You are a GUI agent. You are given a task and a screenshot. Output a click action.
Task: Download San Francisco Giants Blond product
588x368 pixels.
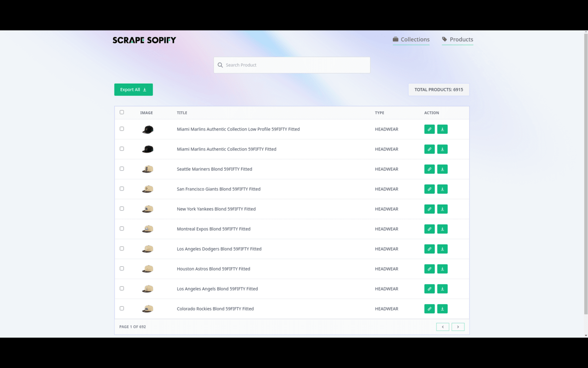[442, 189]
